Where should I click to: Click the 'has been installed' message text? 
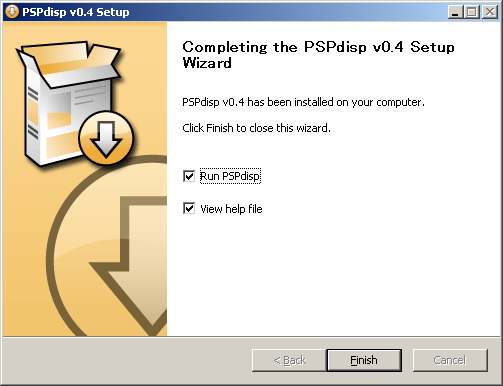[303, 102]
